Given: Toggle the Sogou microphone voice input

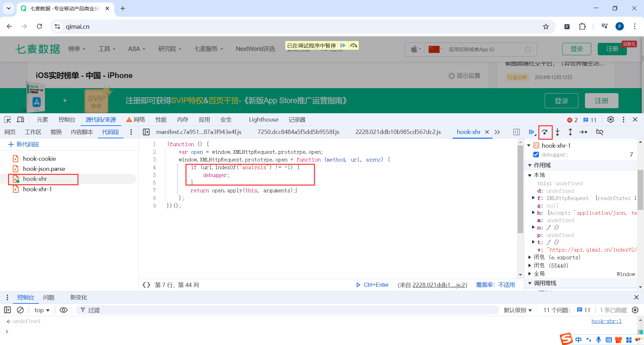Looking at the screenshot, I should tap(598, 340).
